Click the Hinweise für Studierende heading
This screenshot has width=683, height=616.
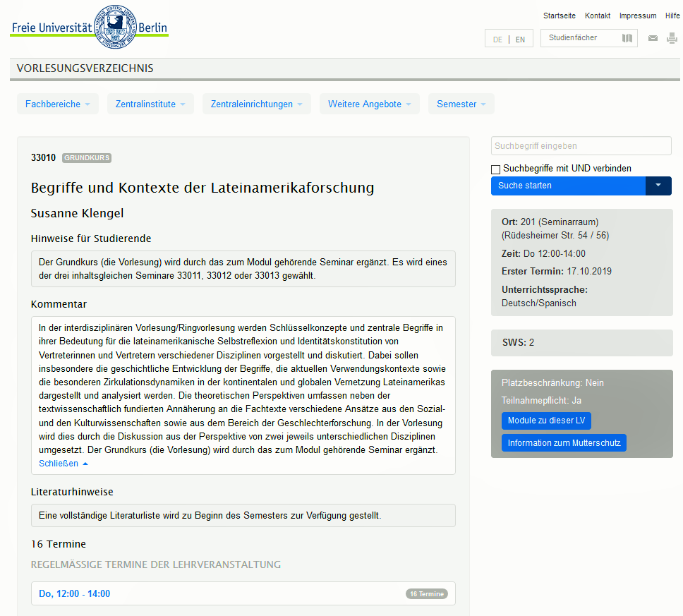tap(91, 238)
